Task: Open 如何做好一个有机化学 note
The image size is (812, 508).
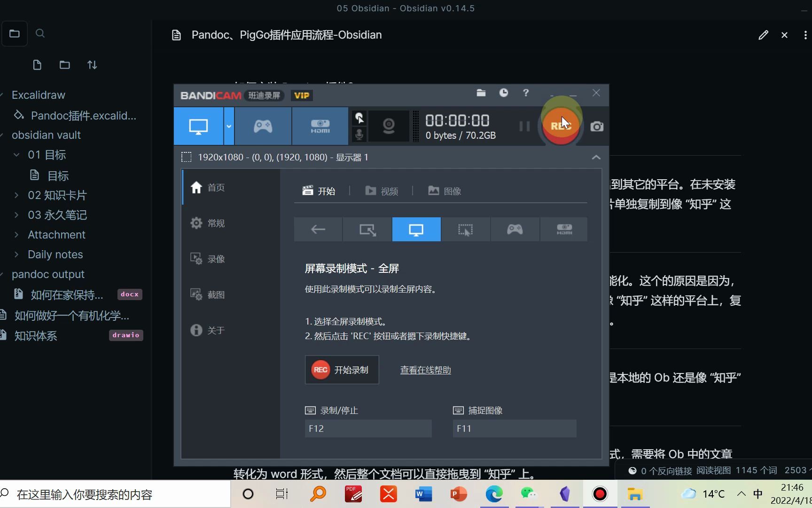Action: [71, 315]
